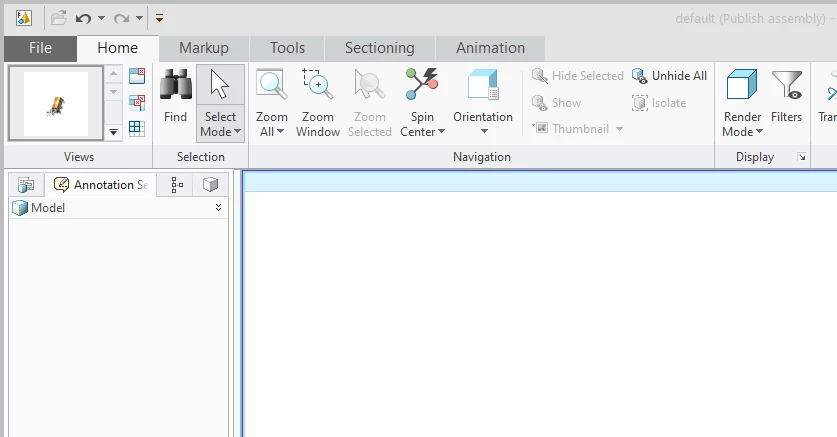The height and width of the screenshot is (437, 837).
Task: Switch to the Markup ribbon tab
Action: tap(204, 48)
